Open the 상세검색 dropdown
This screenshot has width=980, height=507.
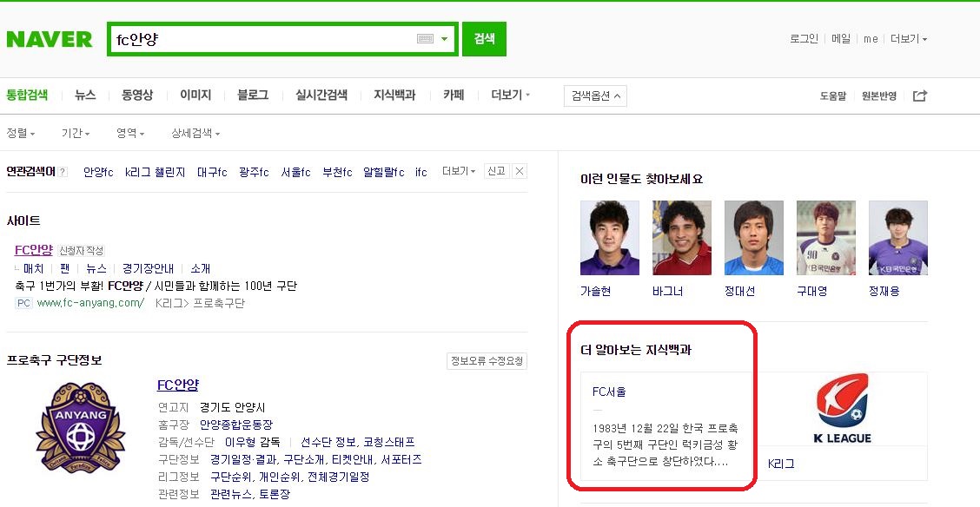195,133
